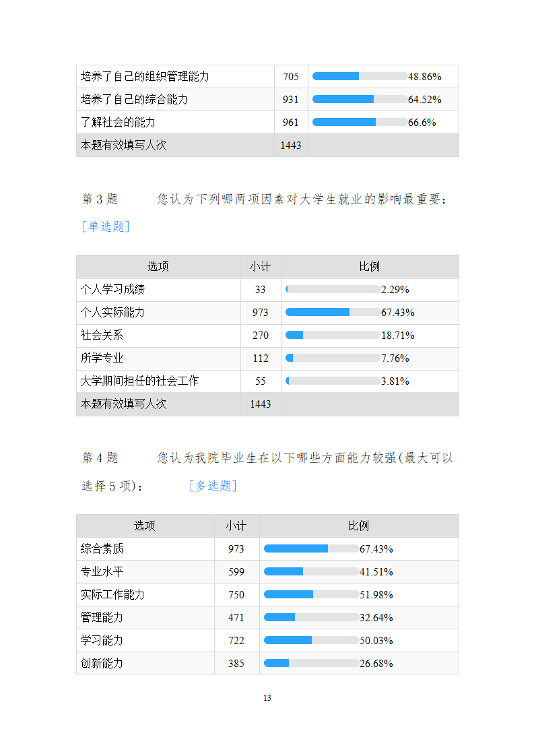Click the [多选题] link in question 4

(213, 486)
